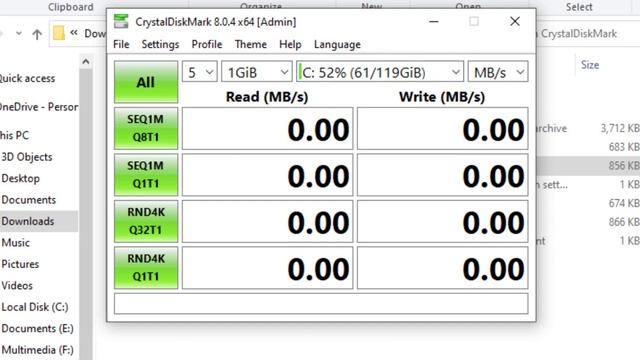Viewport: 640px width, 360px height.
Task: Run all benchmarks with the All button
Action: pyautogui.click(x=146, y=82)
